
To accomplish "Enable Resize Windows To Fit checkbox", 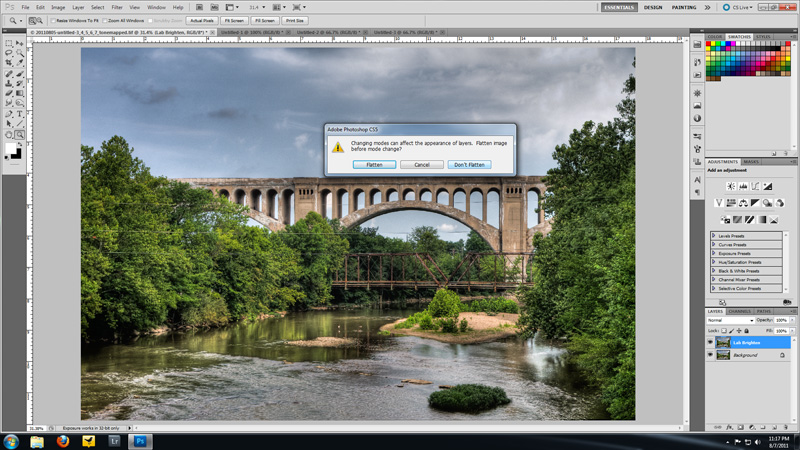I will click(53, 20).
